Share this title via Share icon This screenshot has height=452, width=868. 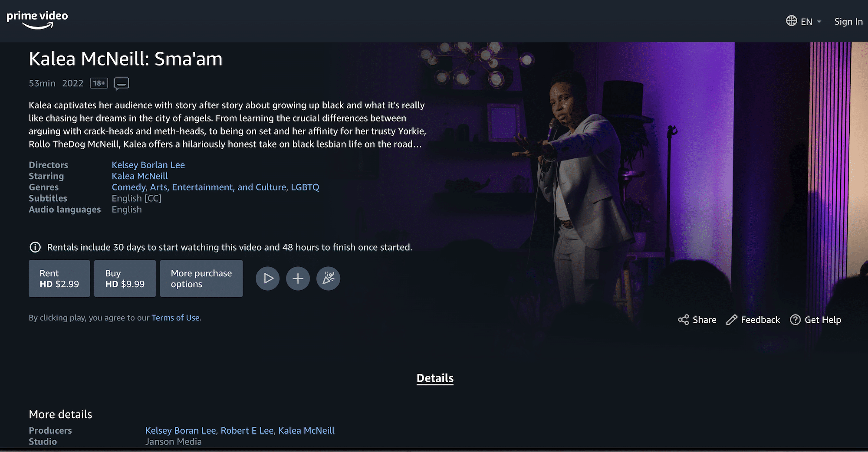pyautogui.click(x=684, y=320)
